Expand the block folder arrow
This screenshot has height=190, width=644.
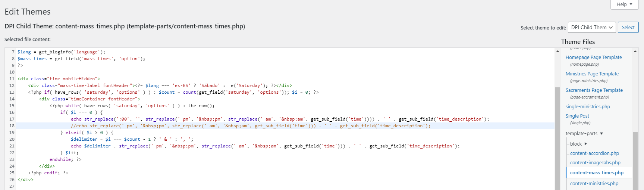coord(585,144)
